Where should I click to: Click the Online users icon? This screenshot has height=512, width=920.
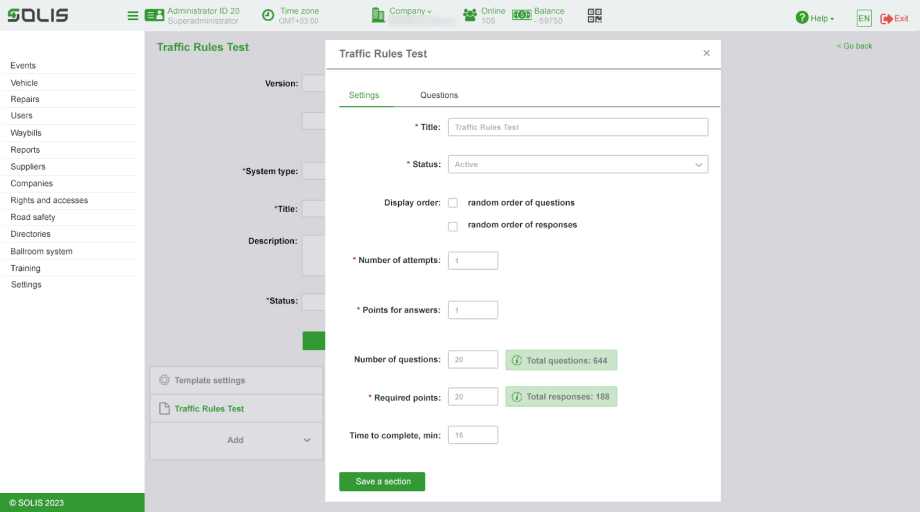[470, 15]
